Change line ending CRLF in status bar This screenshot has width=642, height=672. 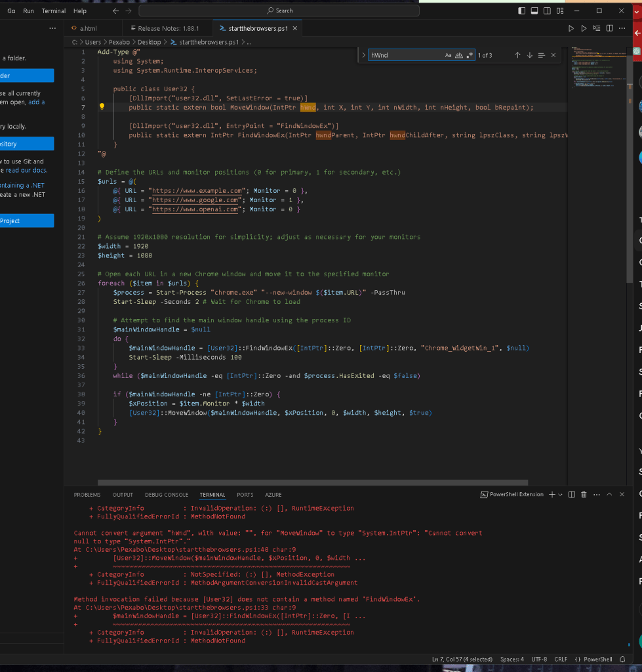561,659
